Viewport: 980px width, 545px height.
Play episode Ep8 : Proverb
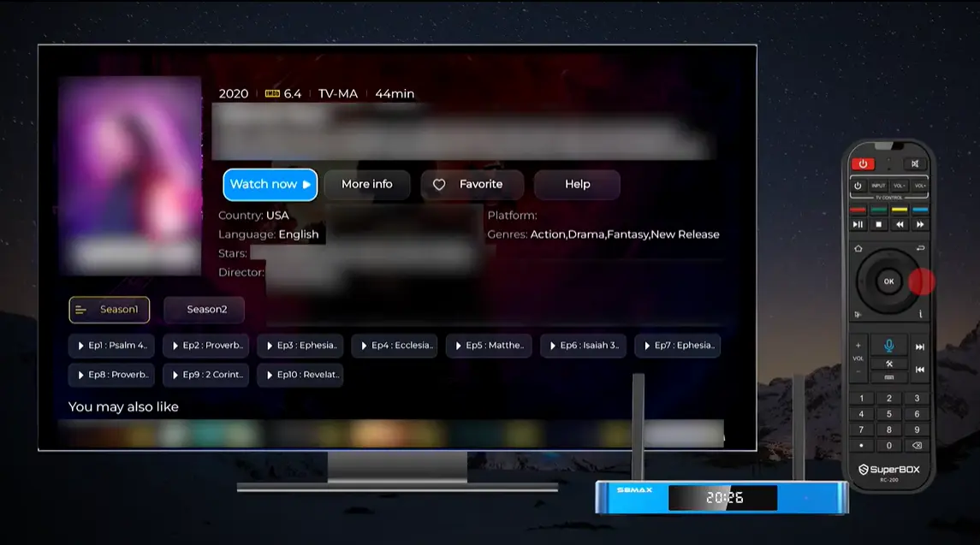[111, 375]
